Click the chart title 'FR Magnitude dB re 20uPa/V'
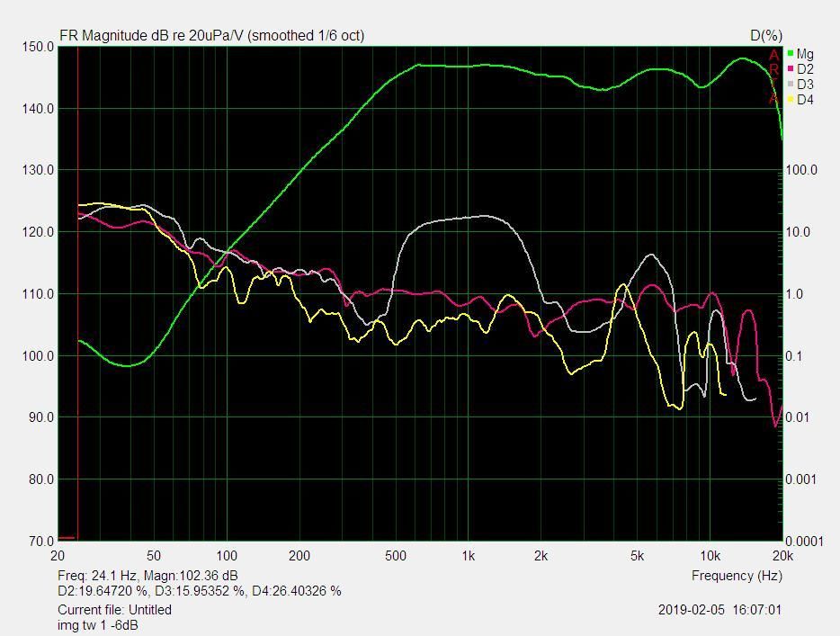This screenshot has width=840, height=636. 152,35
